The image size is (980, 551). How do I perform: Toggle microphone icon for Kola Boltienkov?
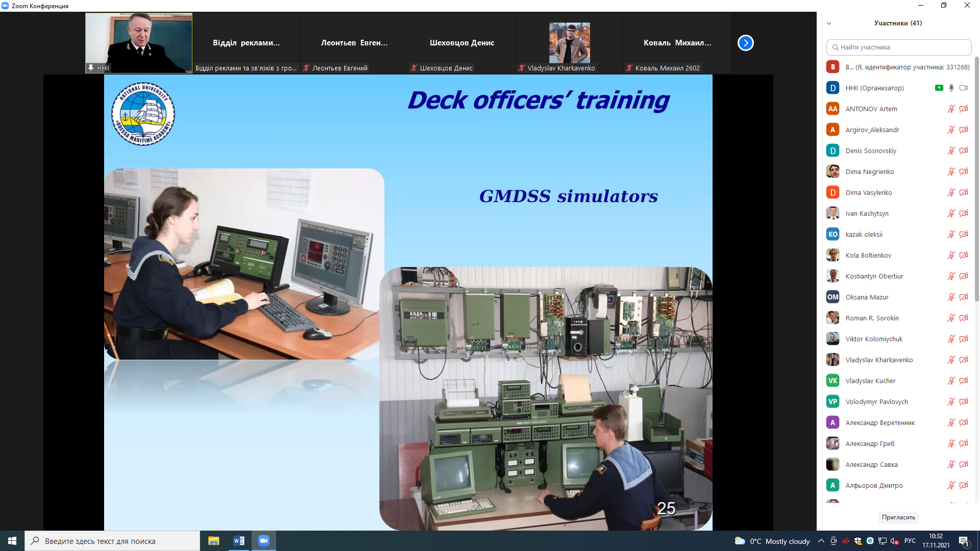(951, 255)
